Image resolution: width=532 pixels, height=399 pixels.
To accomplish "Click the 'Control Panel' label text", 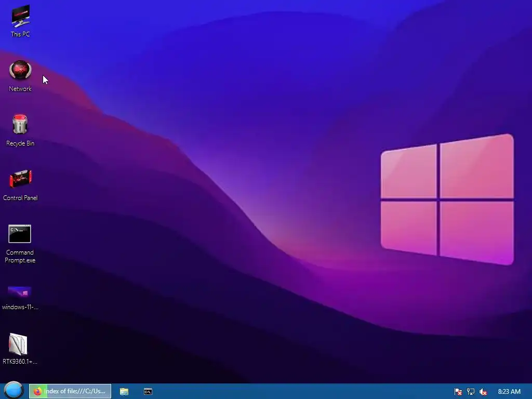I will coord(20,198).
